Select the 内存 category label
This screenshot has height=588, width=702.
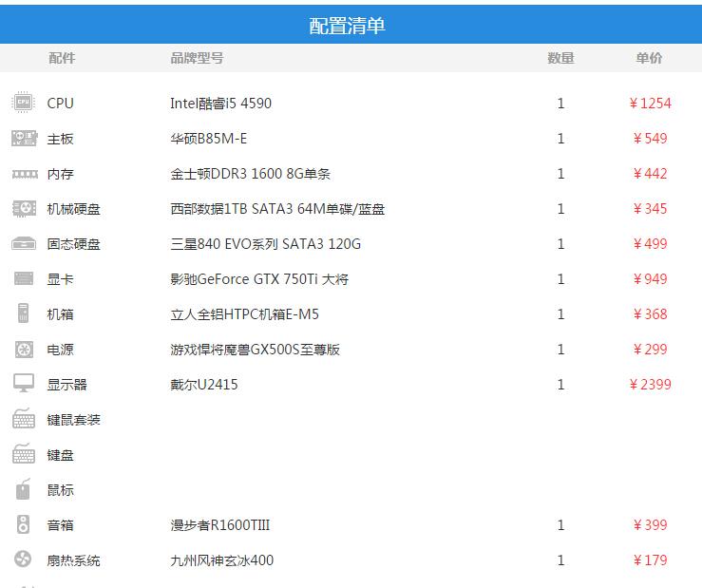click(60, 174)
